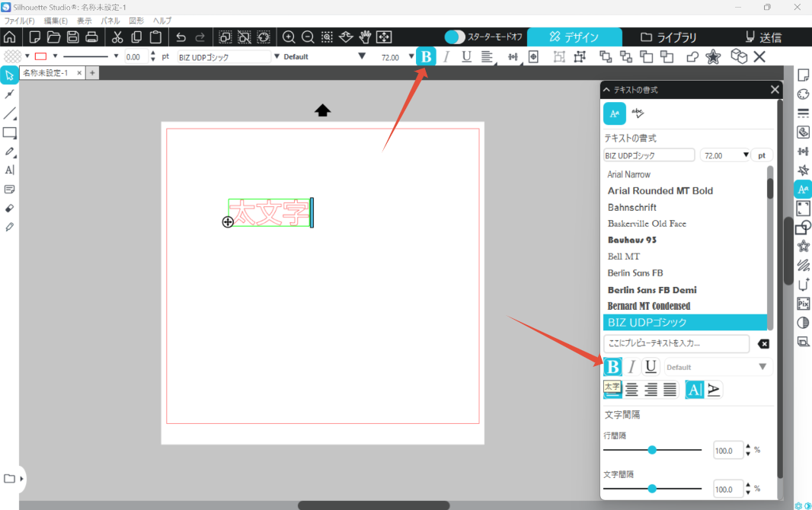Toggle Starter Mode switch
812x510 pixels.
[455, 37]
